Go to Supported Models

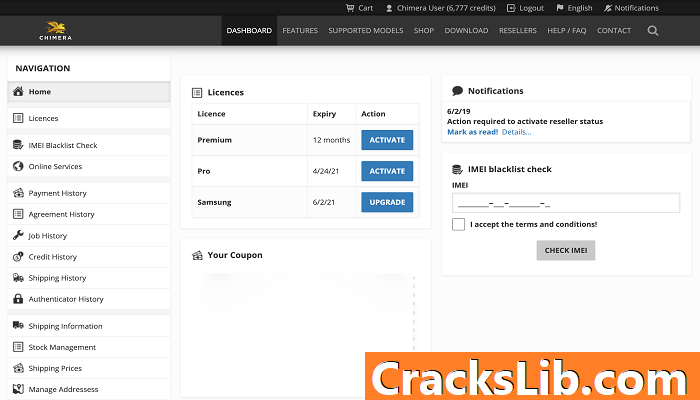coord(366,30)
